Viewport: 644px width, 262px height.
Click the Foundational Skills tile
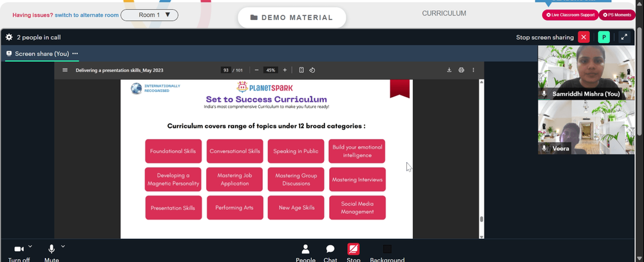point(173,151)
